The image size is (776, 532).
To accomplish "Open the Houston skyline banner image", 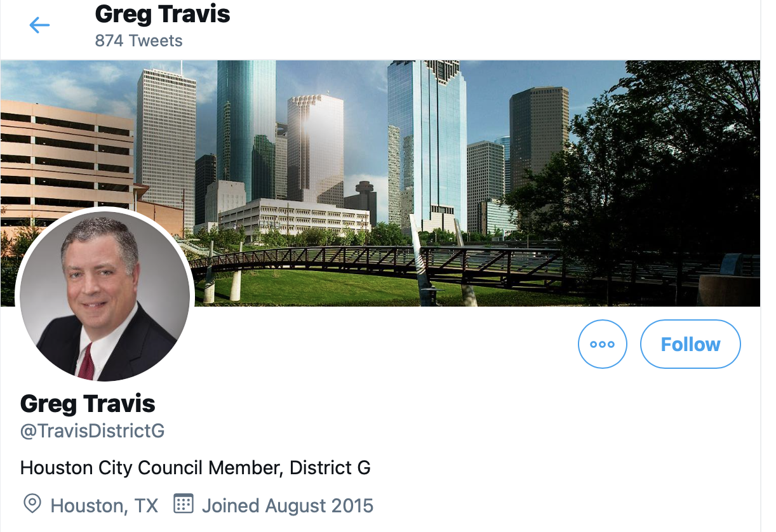I will pos(380,183).
